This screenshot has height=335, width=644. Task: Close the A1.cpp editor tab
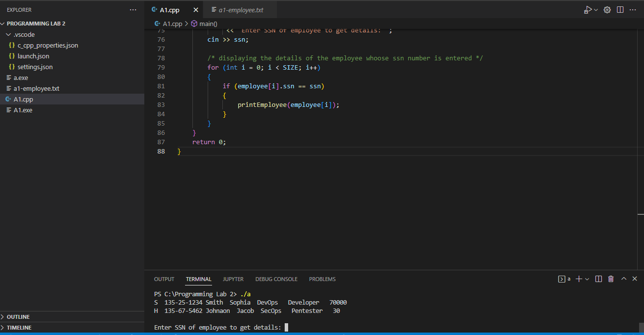tap(196, 10)
